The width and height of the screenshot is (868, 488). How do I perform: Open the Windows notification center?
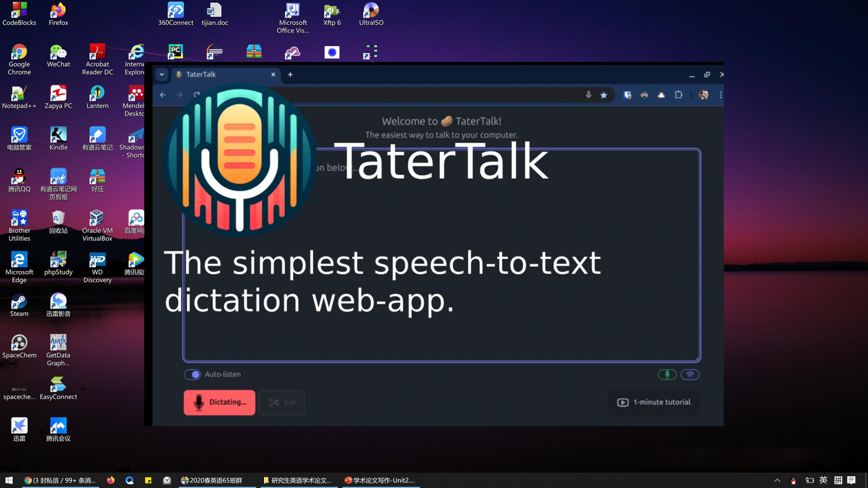(x=851, y=480)
